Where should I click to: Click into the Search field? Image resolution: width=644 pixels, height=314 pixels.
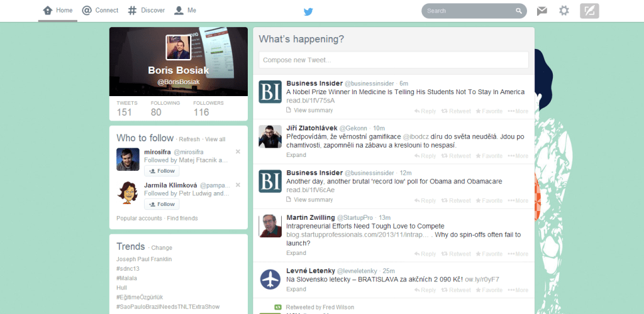coord(474,11)
